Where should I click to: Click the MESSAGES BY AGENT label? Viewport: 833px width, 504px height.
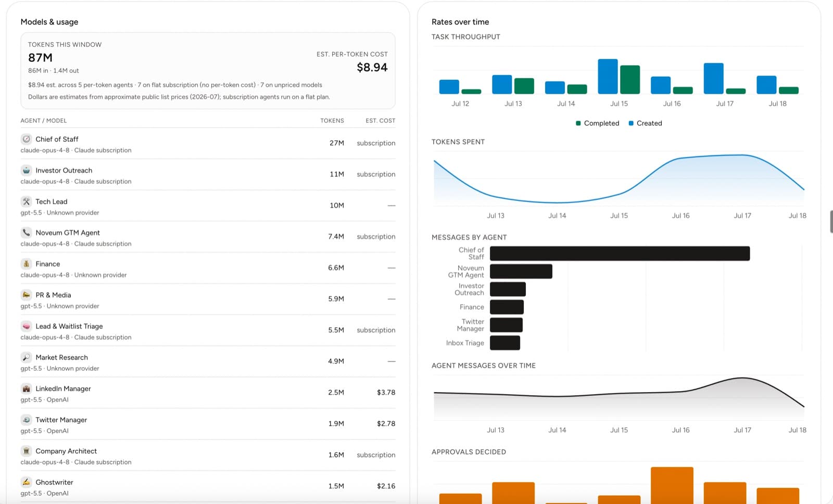pyautogui.click(x=469, y=237)
